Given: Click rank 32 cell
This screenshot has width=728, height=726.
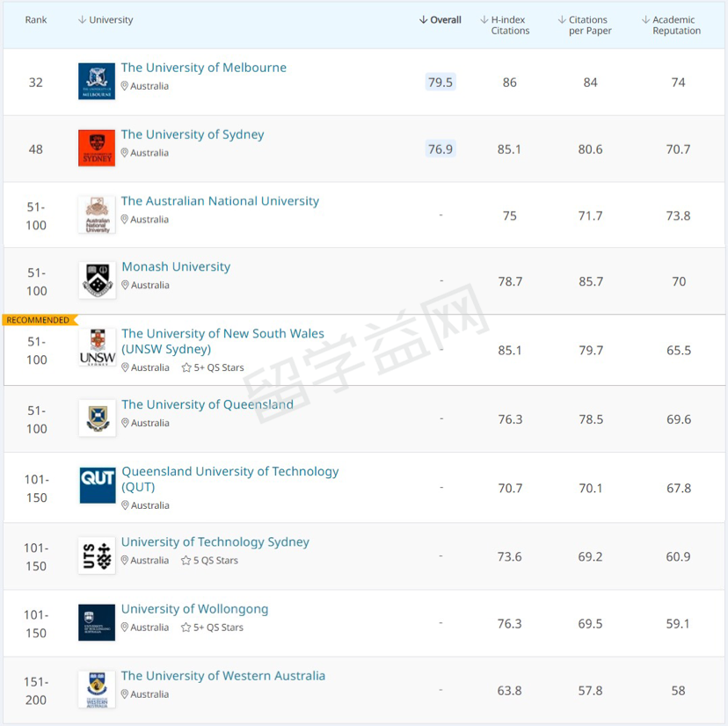Looking at the screenshot, I should [36, 83].
